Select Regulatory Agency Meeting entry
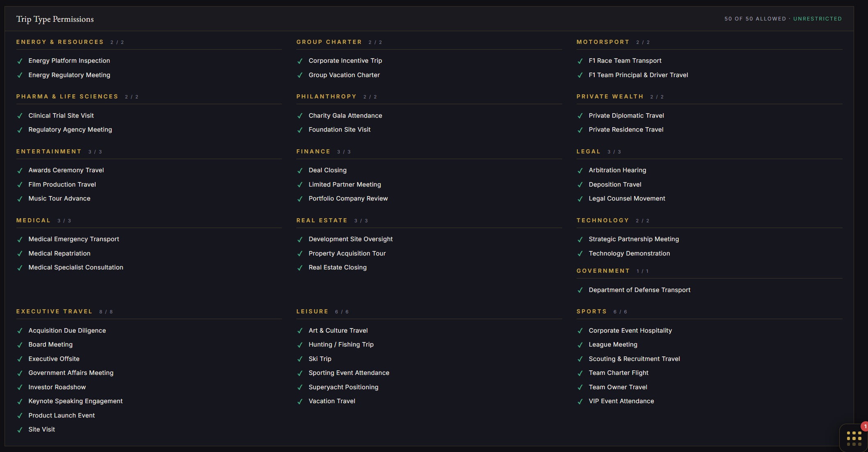 tap(70, 130)
